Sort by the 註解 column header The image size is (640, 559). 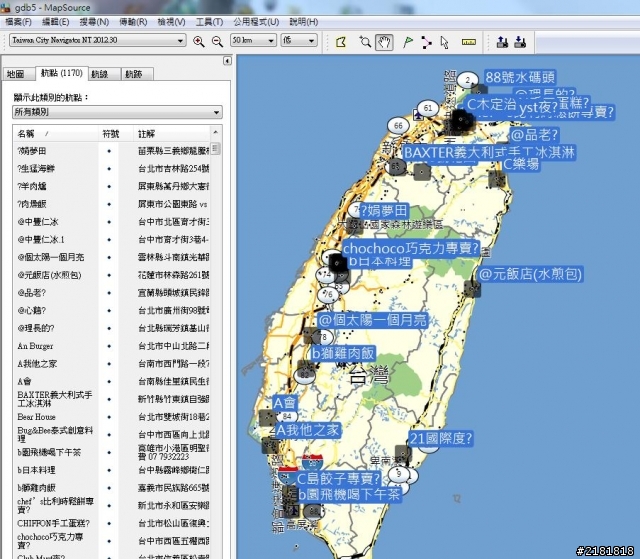[x=171, y=134]
